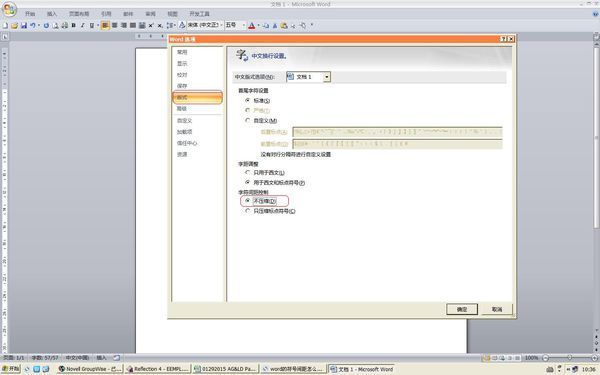Select 只压缩标点符号(C) radio button

pos(248,211)
